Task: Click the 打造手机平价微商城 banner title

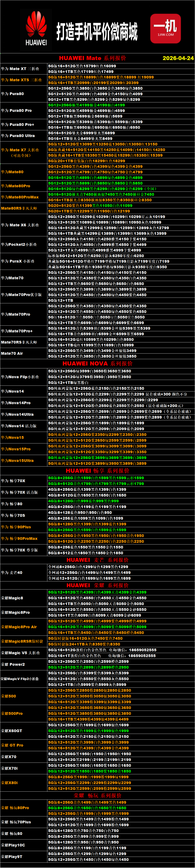Action: click(97, 32)
